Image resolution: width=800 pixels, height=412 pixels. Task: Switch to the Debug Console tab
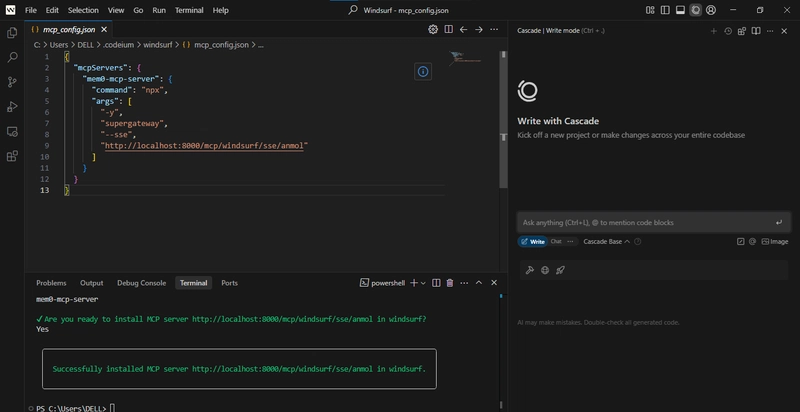tap(141, 283)
